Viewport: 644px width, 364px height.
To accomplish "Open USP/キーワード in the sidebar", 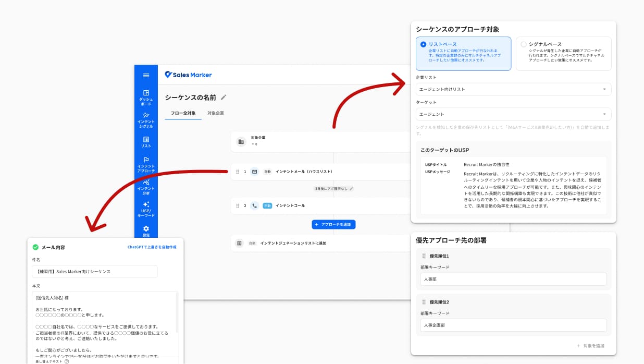I will [146, 209].
